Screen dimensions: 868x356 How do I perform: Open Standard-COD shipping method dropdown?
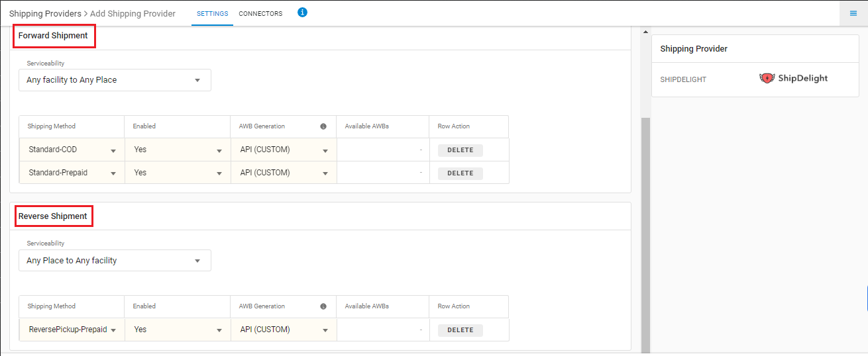tap(72, 150)
